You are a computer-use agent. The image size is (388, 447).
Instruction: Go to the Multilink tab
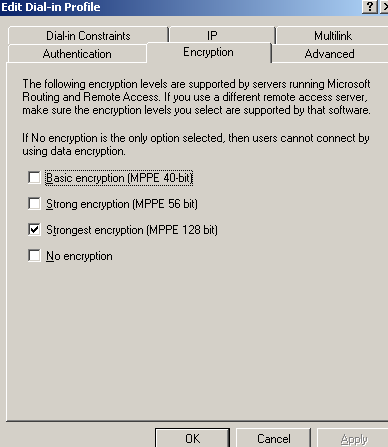pyautogui.click(x=332, y=35)
